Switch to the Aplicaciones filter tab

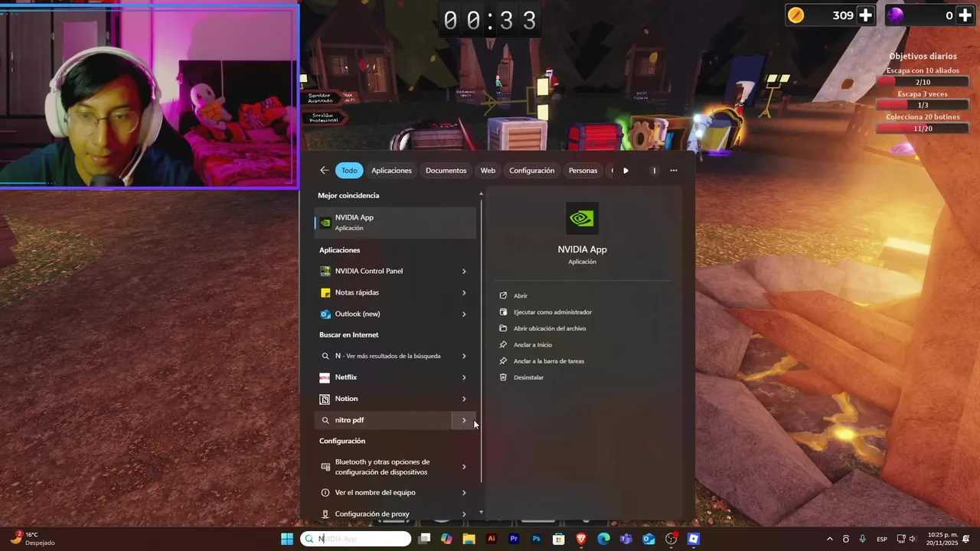tap(391, 171)
